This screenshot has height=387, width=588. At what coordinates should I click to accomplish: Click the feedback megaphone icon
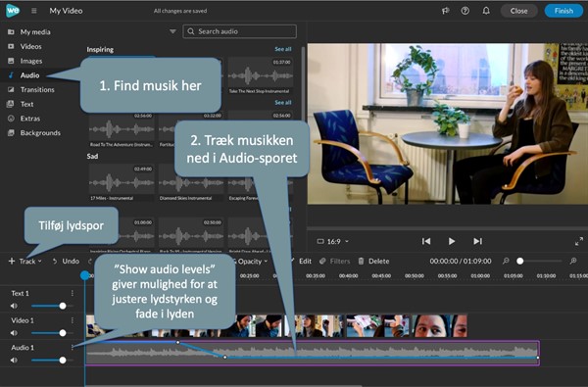pos(445,11)
